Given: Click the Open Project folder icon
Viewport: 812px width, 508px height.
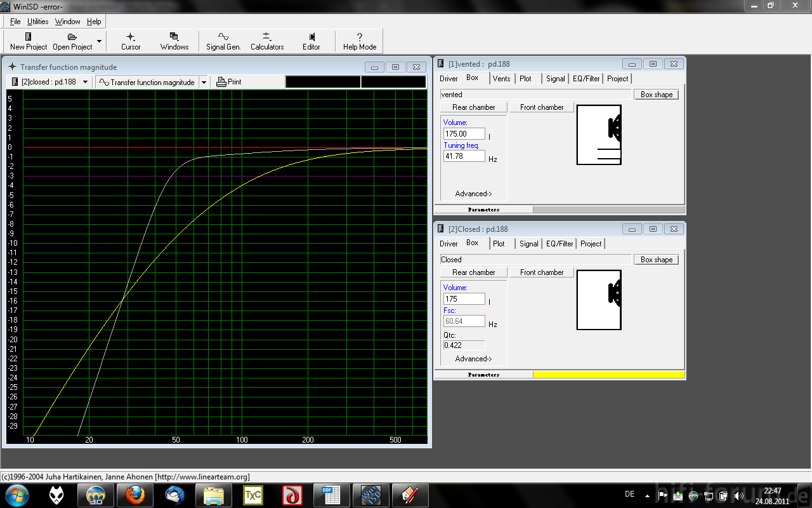Looking at the screenshot, I should click(x=72, y=37).
